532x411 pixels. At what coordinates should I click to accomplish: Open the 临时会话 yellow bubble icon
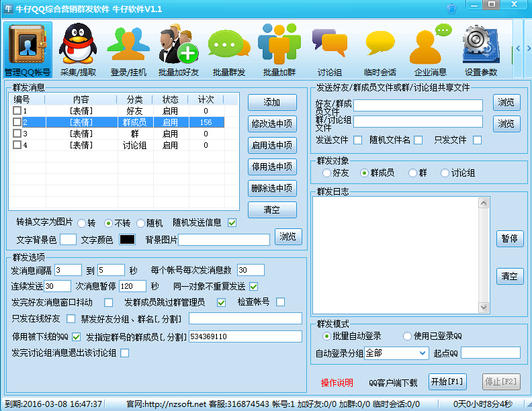pyautogui.click(x=380, y=50)
